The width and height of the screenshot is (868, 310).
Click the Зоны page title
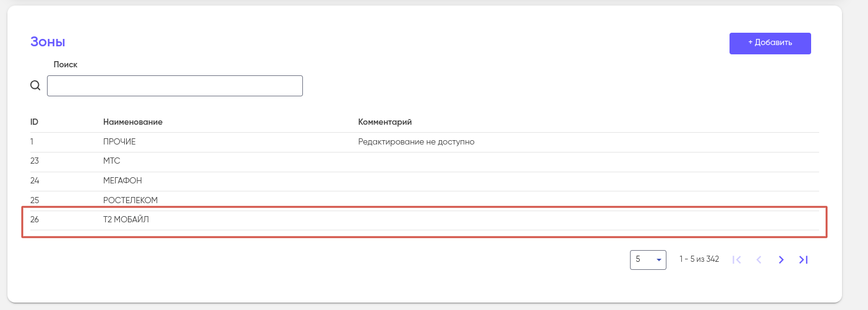[x=48, y=42]
